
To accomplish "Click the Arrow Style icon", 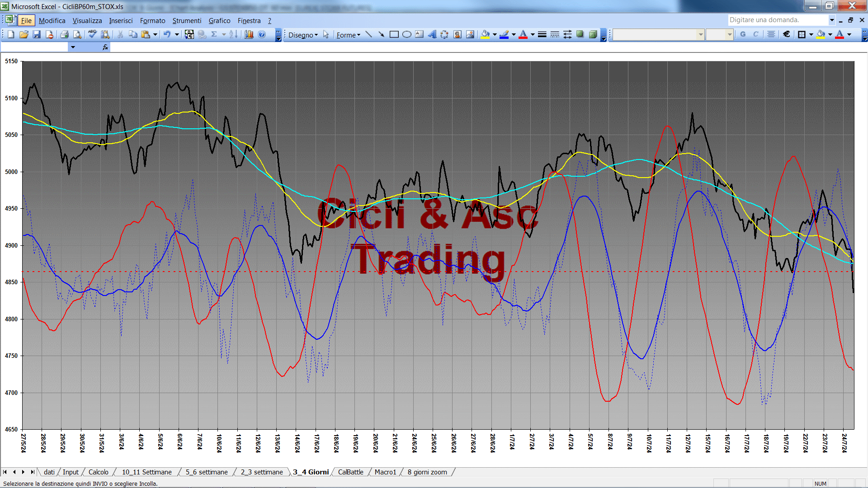I will tap(567, 34).
